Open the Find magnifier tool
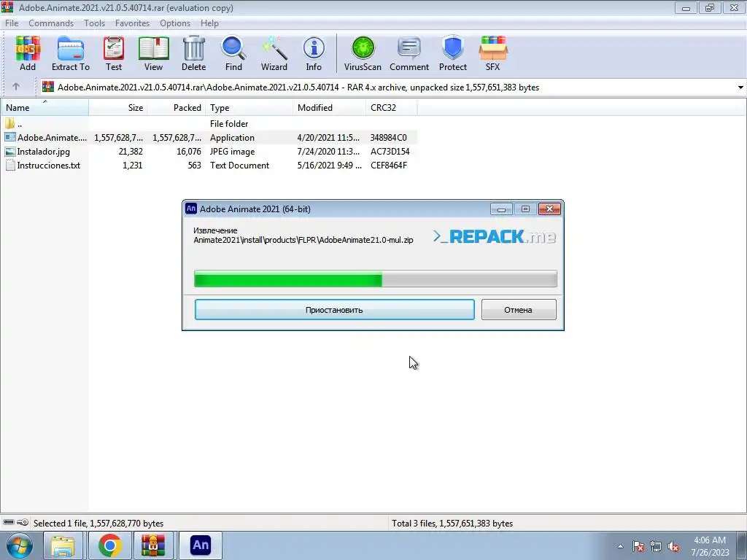The width and height of the screenshot is (747, 560). click(233, 53)
